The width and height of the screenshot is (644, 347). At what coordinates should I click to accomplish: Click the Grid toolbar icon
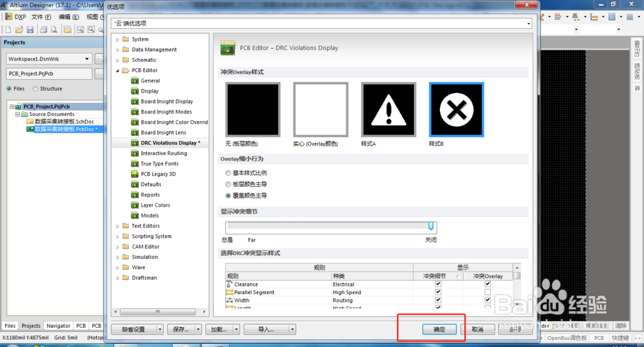(630, 17)
